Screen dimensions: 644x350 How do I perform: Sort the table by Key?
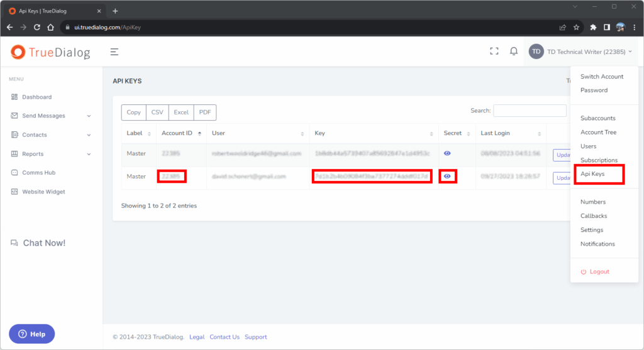click(374, 133)
